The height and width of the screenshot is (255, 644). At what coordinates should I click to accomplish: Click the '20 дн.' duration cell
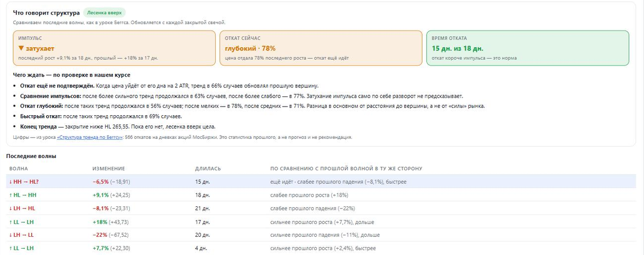coord(203,235)
